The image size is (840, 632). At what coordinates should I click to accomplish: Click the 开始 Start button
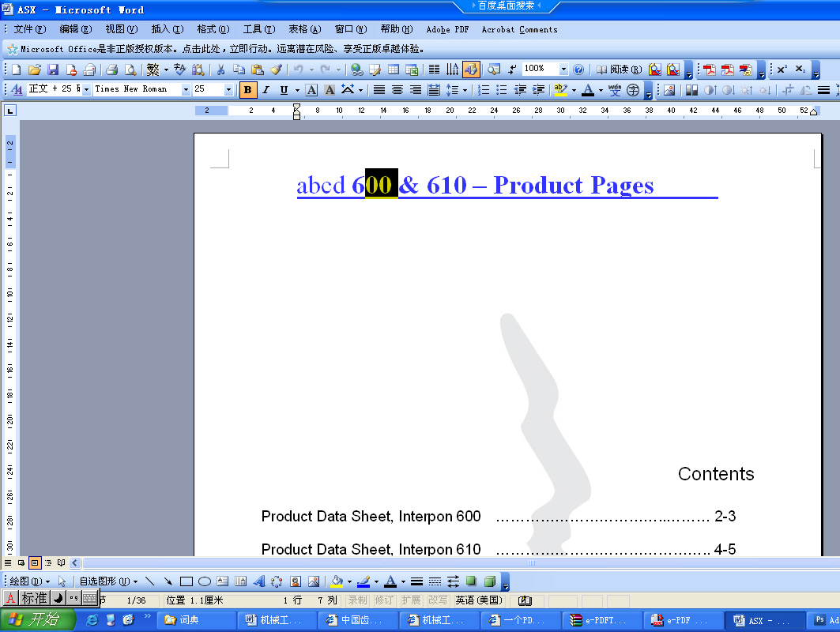click(36, 620)
